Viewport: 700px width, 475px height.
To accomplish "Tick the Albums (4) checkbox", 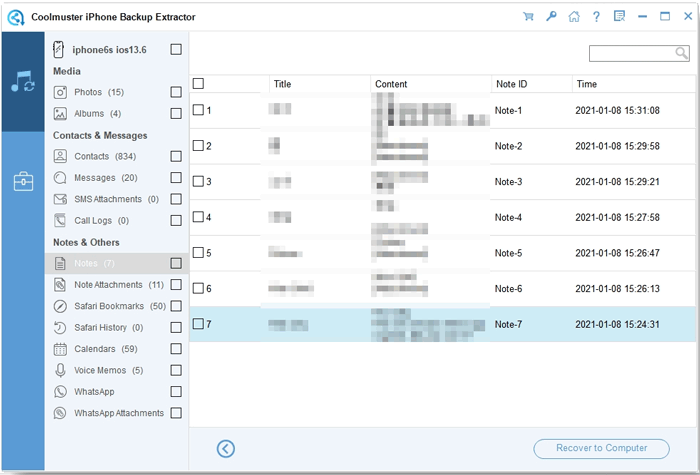I will (x=176, y=113).
